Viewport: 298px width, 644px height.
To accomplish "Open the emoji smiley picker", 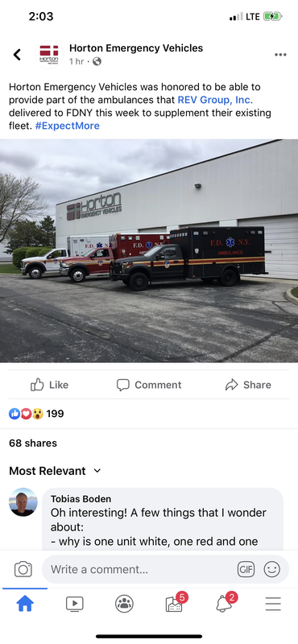I will tap(271, 569).
